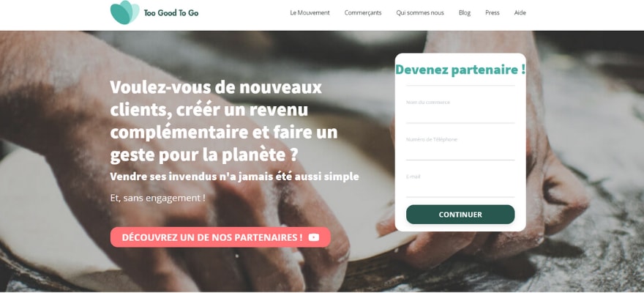Click the Too Good To Go brand name

click(171, 12)
